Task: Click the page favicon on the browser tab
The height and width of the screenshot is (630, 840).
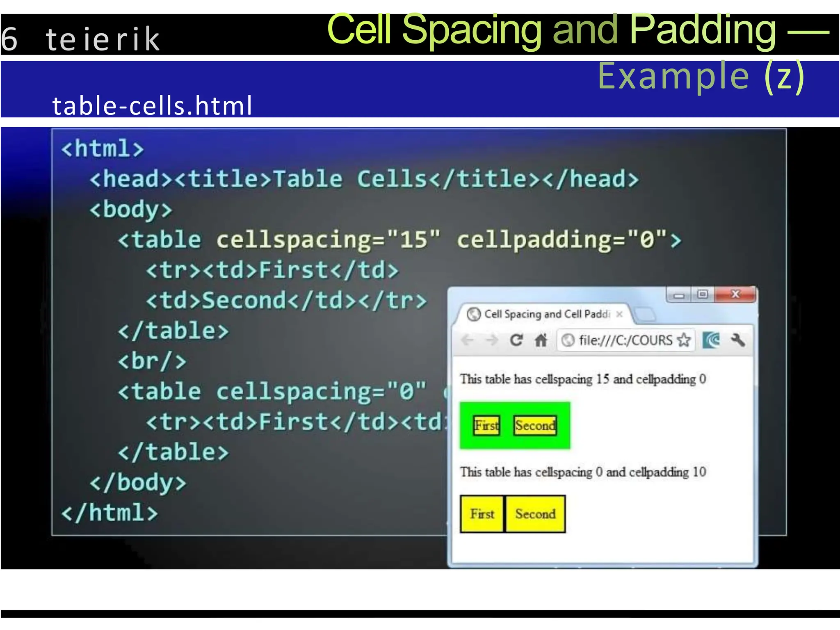Action: [474, 314]
